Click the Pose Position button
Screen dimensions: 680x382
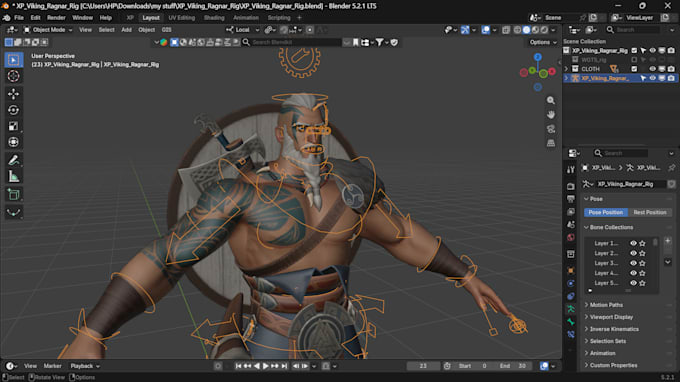pos(606,212)
